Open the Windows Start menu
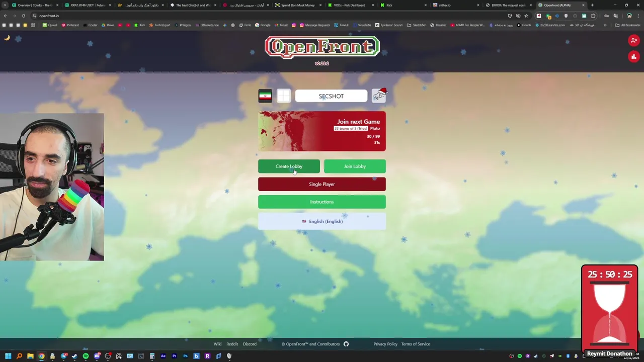This screenshot has width=644, height=362. pyautogui.click(x=8, y=356)
